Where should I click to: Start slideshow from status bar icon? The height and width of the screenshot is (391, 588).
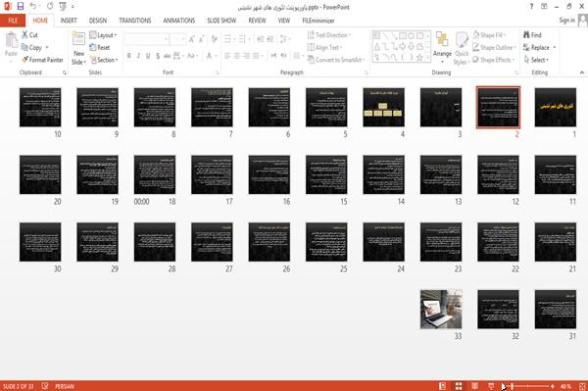click(491, 386)
